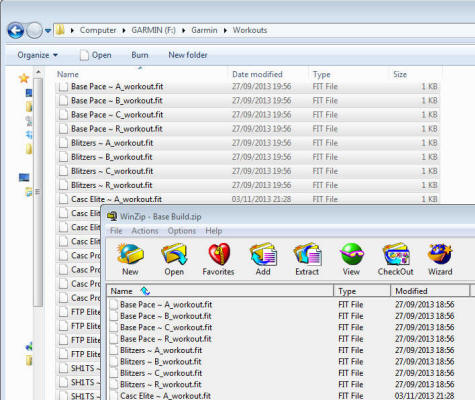
Task: Click the WinZip Extract icon
Action: (307, 254)
